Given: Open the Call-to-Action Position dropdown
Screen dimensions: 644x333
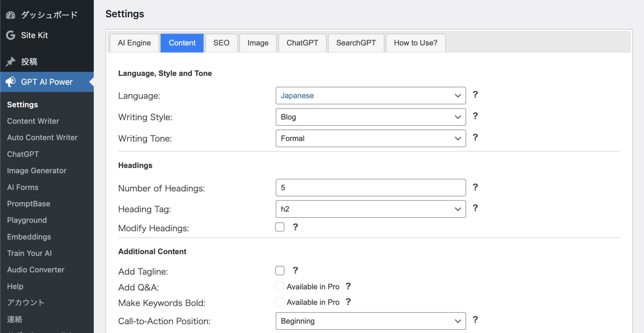Looking at the screenshot, I should (370, 321).
